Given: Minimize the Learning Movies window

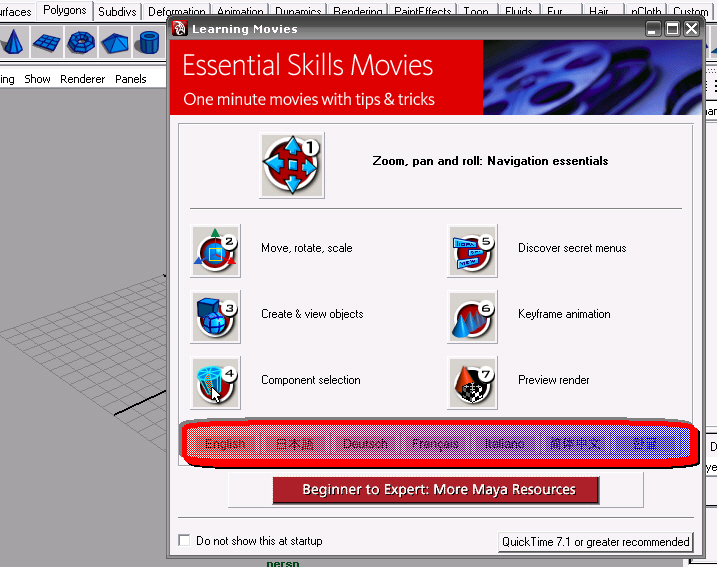Looking at the screenshot, I should (x=653, y=29).
